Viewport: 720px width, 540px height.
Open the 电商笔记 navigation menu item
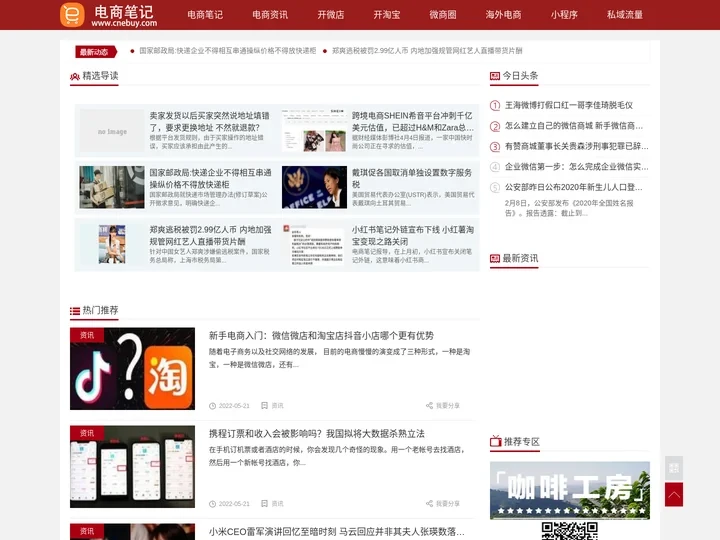click(205, 15)
